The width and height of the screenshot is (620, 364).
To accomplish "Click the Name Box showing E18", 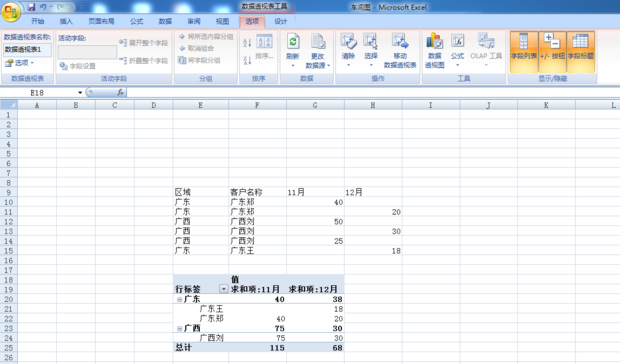I will click(x=38, y=92).
